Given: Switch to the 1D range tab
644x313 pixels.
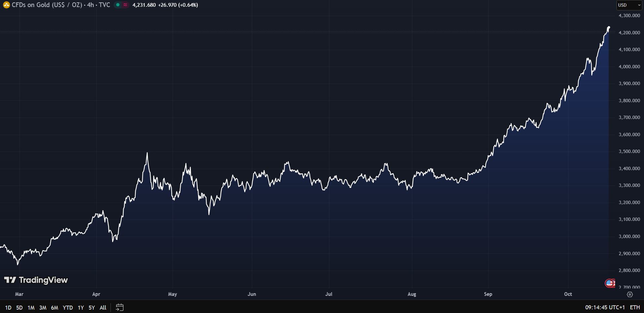Looking at the screenshot, I should (8, 307).
